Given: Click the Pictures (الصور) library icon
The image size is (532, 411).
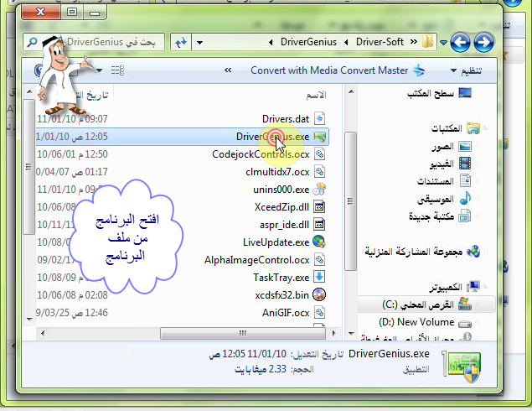Looking at the screenshot, I should pyautogui.click(x=465, y=146).
